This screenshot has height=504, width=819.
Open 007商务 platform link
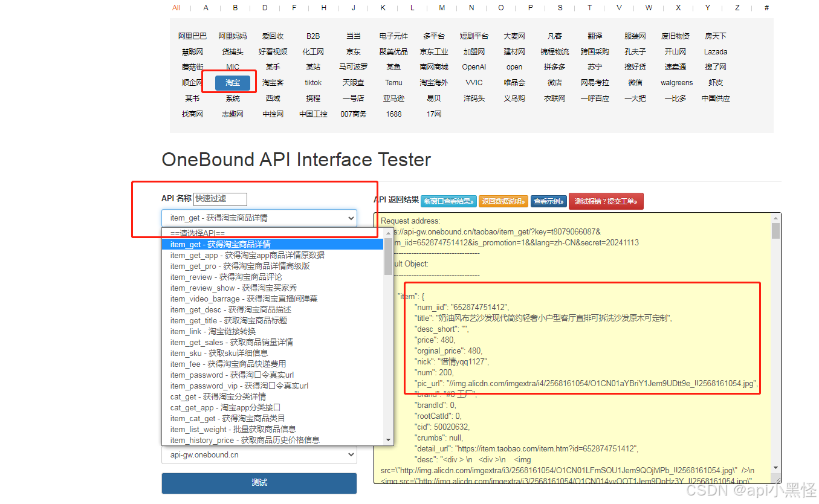point(354,114)
